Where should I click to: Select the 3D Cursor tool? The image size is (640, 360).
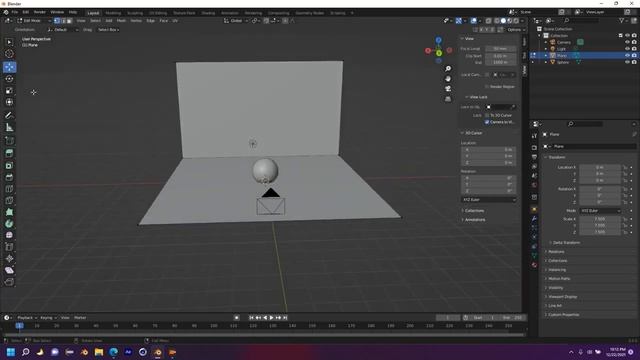[9, 54]
